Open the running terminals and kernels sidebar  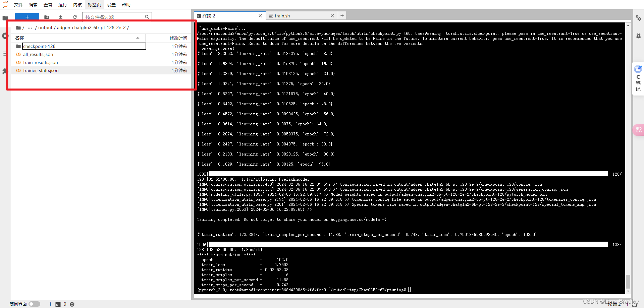point(5,36)
